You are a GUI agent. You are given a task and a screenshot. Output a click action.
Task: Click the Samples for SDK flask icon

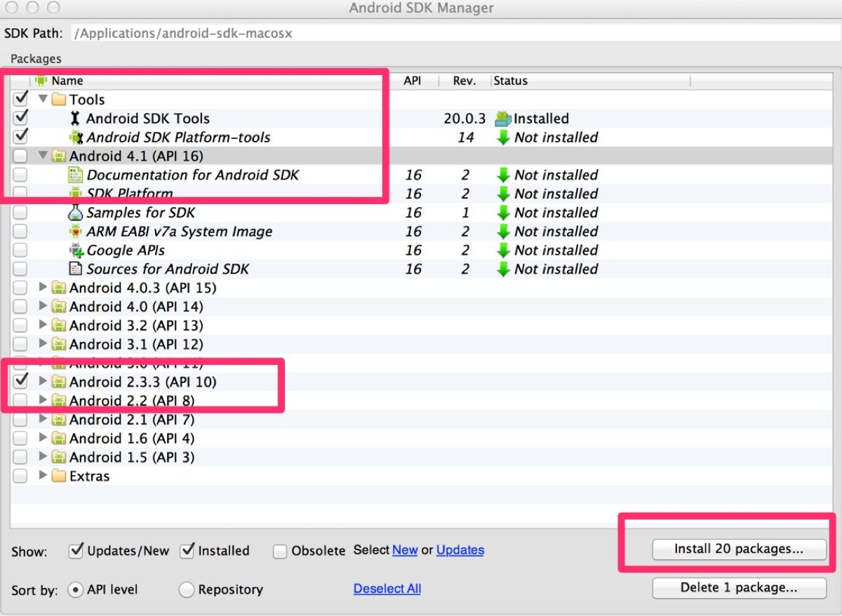(75, 213)
